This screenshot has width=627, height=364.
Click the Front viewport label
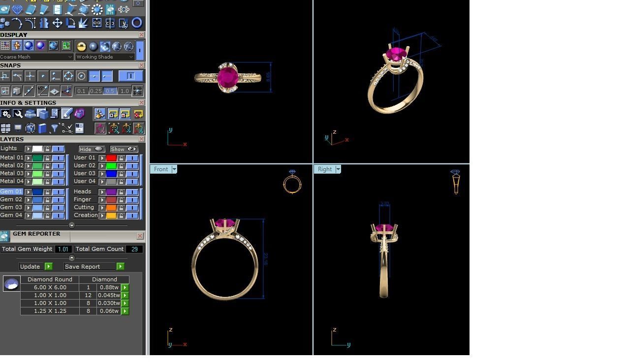click(161, 169)
